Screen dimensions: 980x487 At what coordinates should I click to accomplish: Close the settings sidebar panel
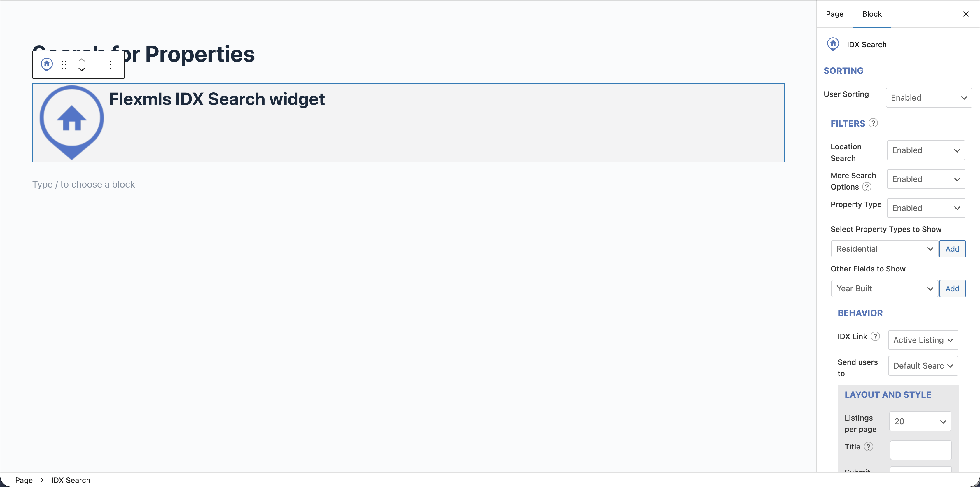pos(965,14)
